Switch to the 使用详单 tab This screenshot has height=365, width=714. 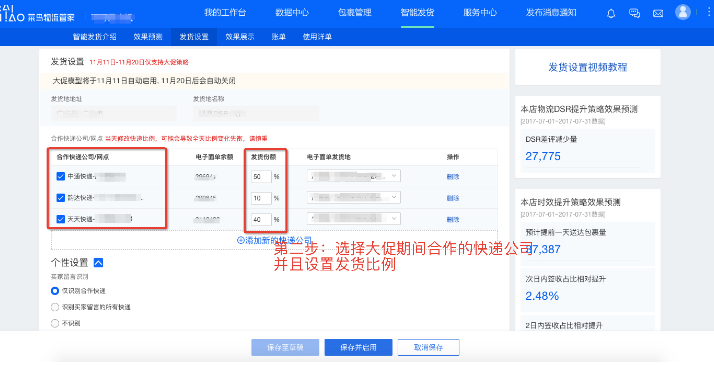[317, 37]
